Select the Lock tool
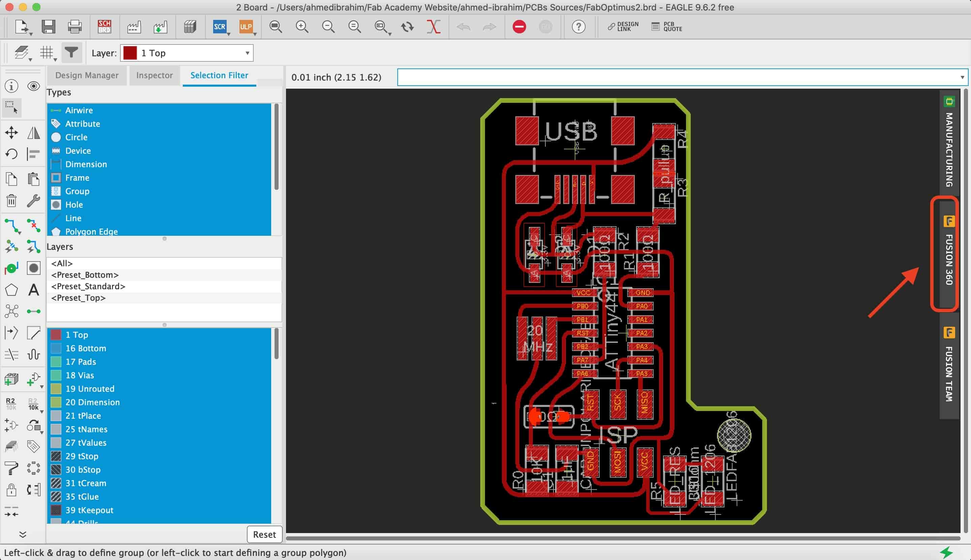The height and width of the screenshot is (560, 971). click(x=11, y=490)
